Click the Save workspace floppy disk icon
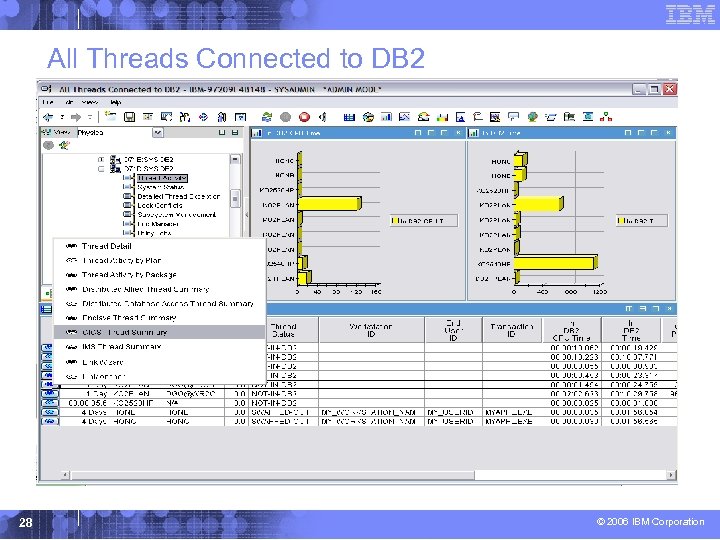 coord(129,117)
